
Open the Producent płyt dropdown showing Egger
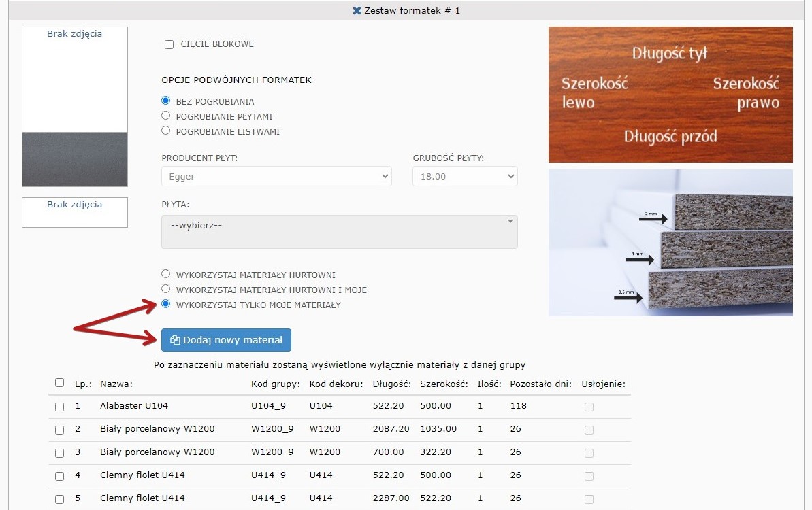[x=276, y=176]
